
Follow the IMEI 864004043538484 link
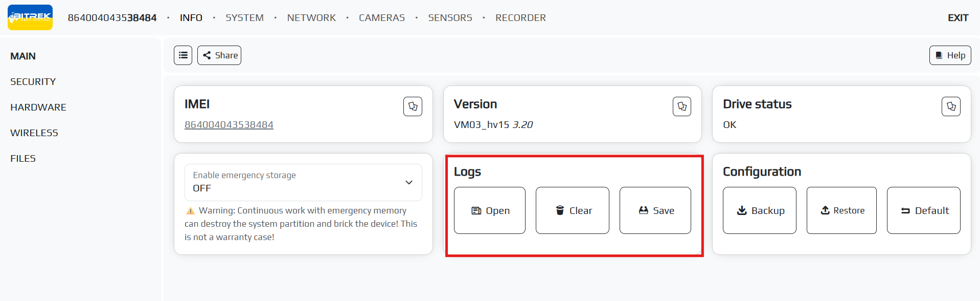[229, 125]
